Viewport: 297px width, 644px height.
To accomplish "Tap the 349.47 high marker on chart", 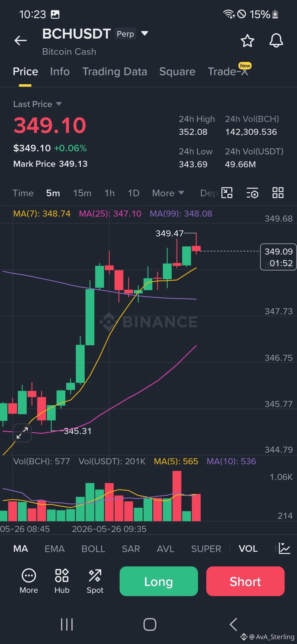I will pos(169,233).
